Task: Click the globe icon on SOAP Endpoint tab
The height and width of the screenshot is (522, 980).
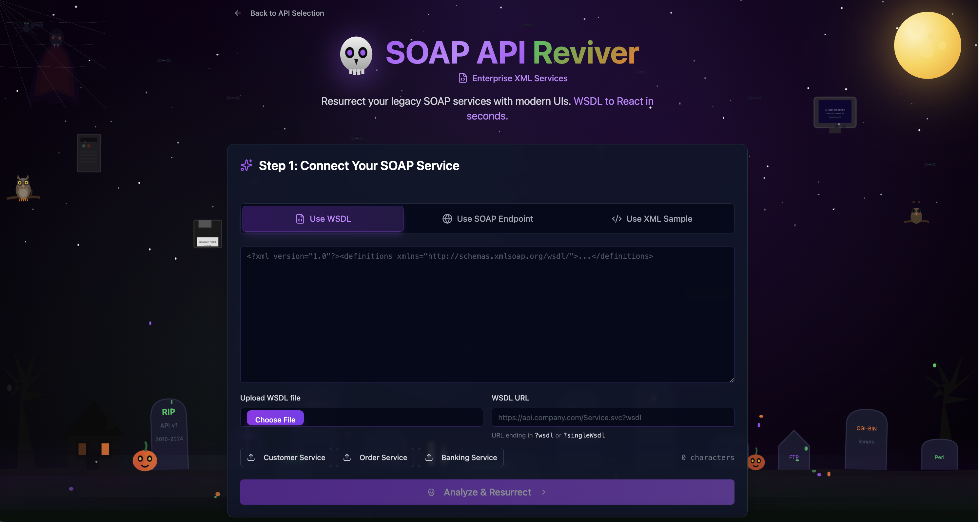Action: click(x=447, y=219)
